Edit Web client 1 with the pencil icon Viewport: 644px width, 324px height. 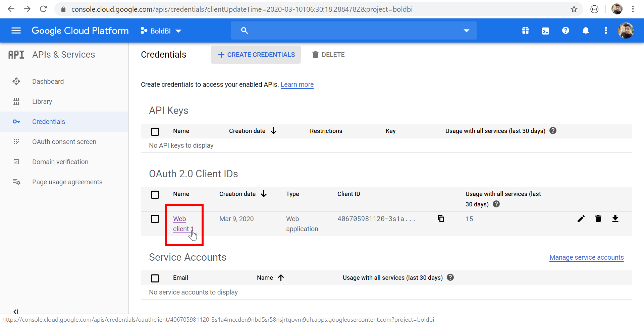(581, 218)
